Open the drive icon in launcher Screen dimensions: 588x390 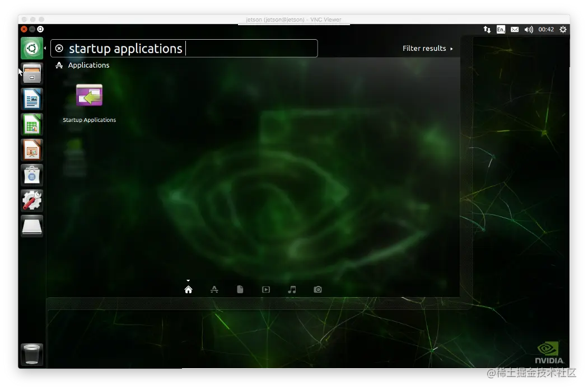pos(32,226)
